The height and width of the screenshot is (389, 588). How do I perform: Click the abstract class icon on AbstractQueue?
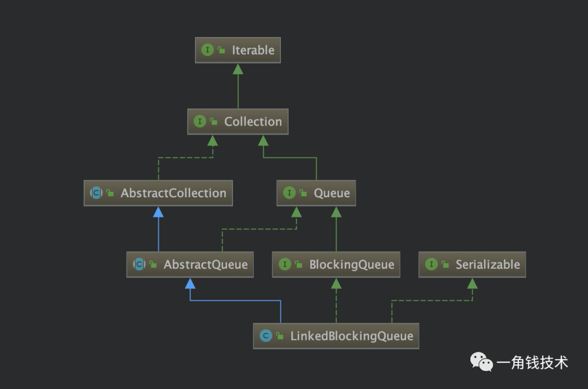(139, 264)
